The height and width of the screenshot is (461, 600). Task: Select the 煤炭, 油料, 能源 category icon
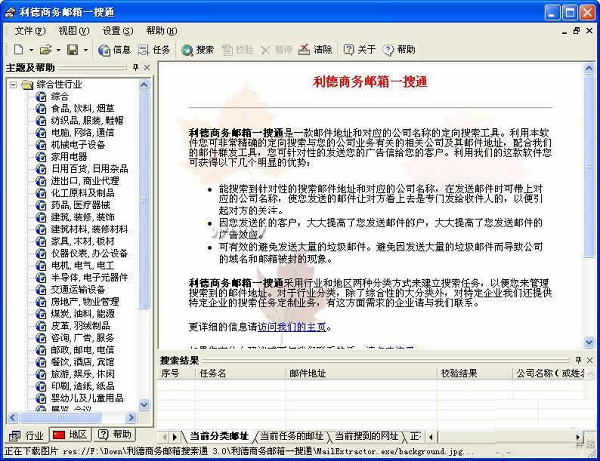tap(41, 314)
